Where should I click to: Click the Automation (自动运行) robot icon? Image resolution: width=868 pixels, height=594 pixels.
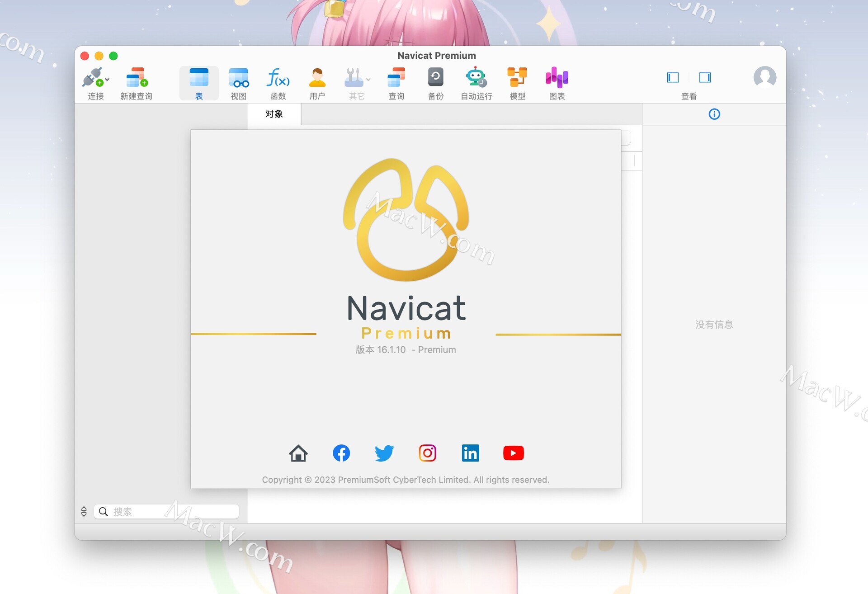476,77
